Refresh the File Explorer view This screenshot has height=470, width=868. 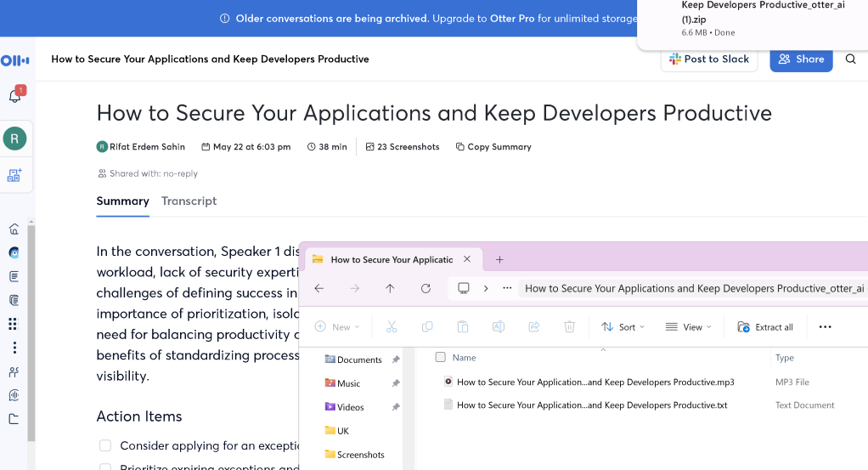426,288
